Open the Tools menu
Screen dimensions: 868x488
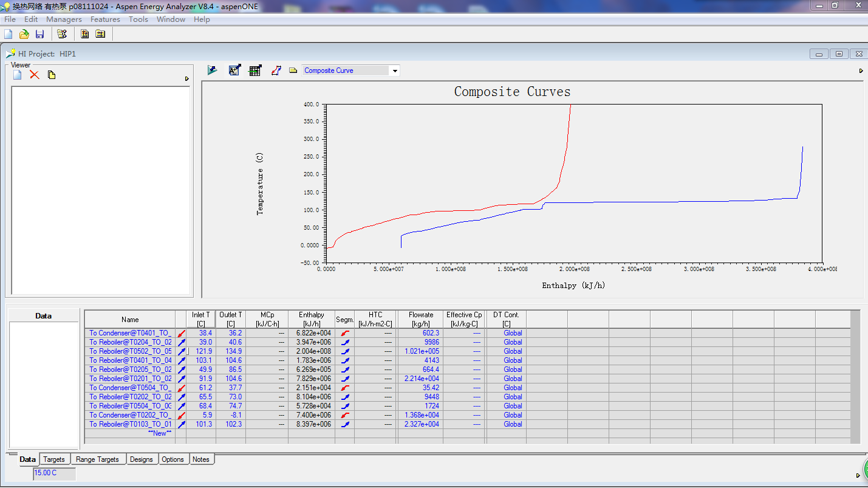pyautogui.click(x=138, y=19)
